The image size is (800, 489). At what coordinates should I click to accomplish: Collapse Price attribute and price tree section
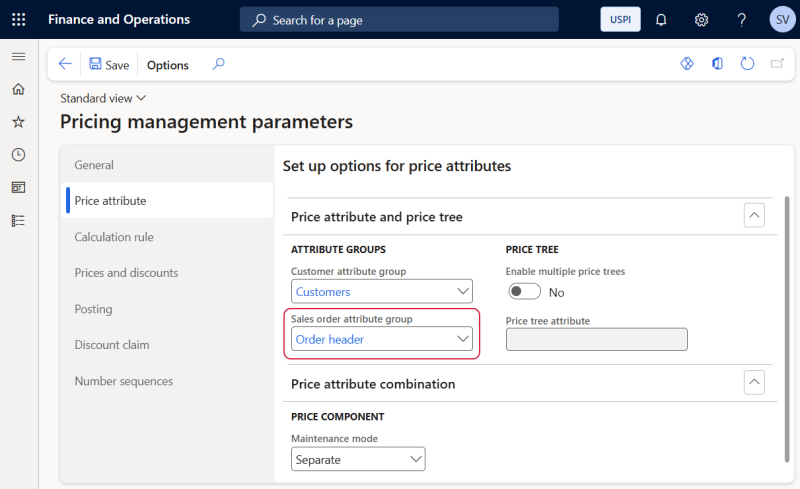(x=755, y=215)
